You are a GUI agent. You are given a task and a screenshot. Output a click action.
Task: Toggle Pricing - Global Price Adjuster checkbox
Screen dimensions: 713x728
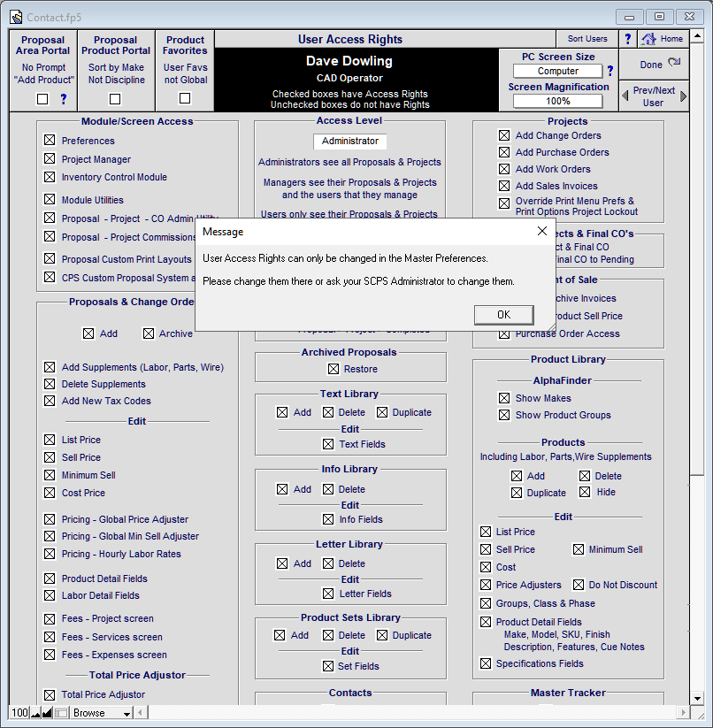(50, 518)
